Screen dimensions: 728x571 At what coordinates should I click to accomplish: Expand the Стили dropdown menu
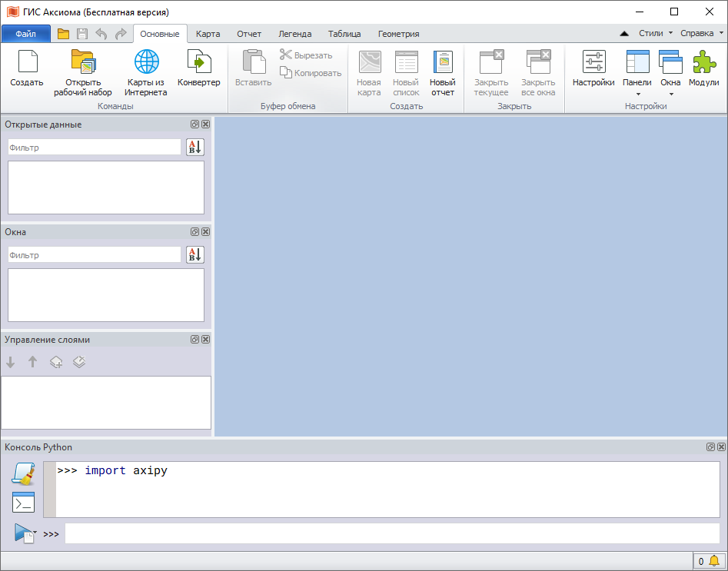pos(656,33)
